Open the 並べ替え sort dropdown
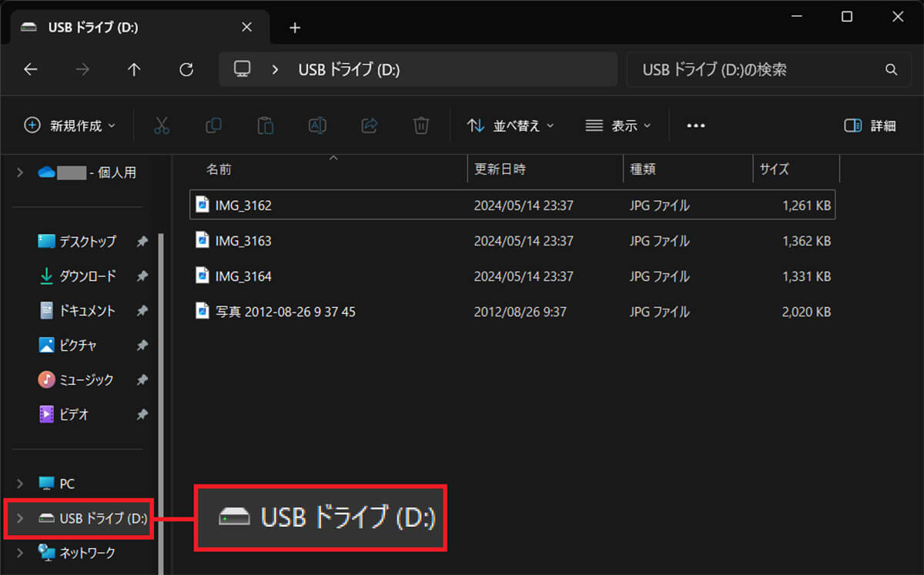This screenshot has height=575, width=924. (x=511, y=125)
